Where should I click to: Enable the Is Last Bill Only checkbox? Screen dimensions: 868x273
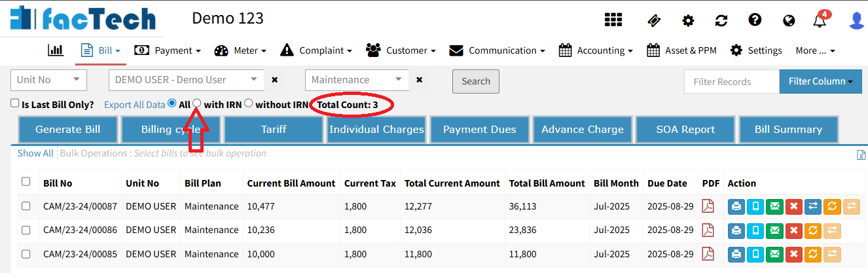pos(15,103)
